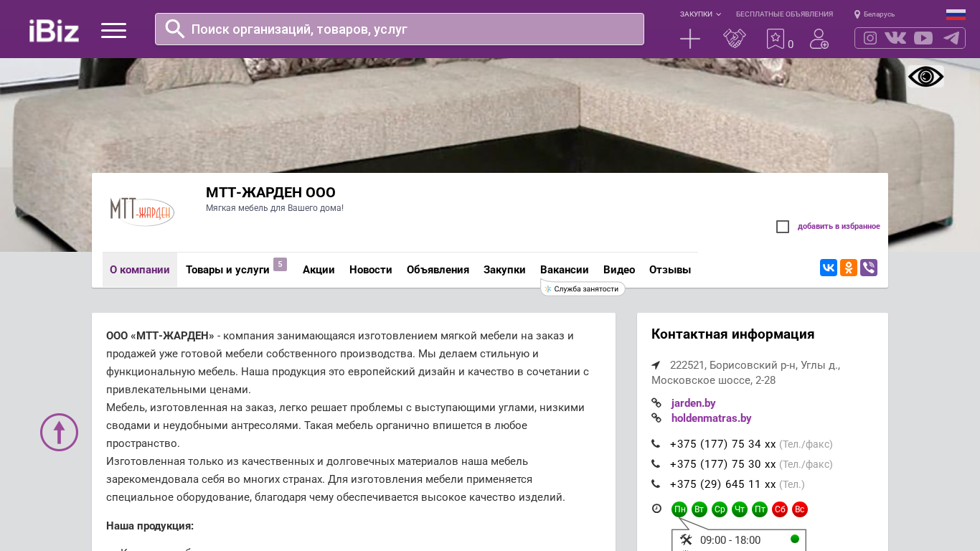The height and width of the screenshot is (551, 980).
Task: Open iBiz YouTube channel
Action: click(x=923, y=38)
